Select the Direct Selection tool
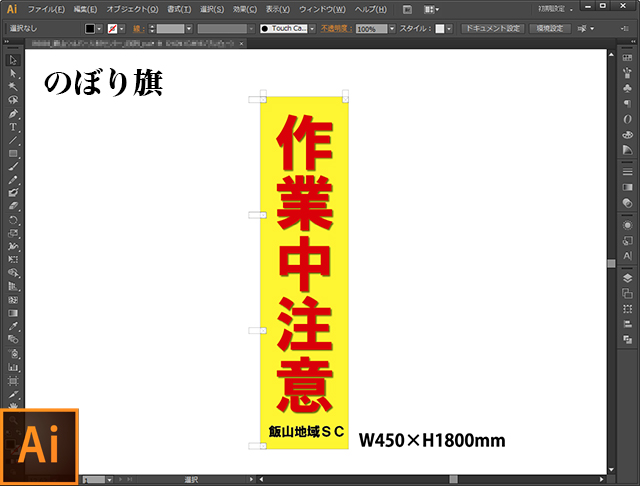The width and height of the screenshot is (640, 486). point(13,73)
